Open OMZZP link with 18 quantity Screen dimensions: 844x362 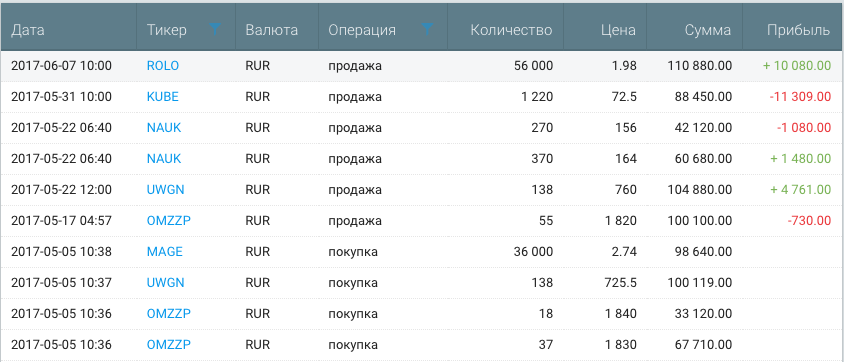(168, 314)
